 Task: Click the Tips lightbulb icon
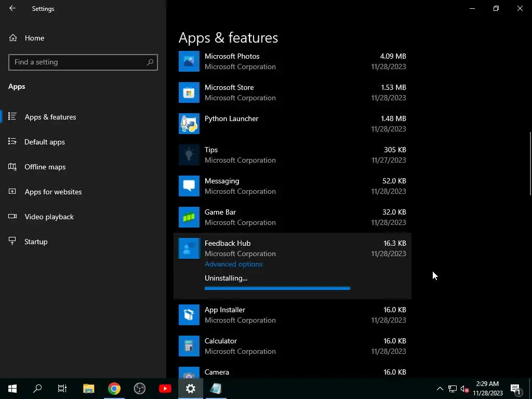pyautogui.click(x=189, y=155)
